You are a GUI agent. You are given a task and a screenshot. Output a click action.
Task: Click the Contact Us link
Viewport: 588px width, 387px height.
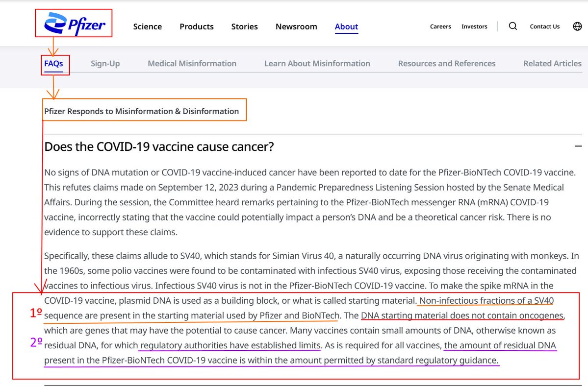point(544,26)
